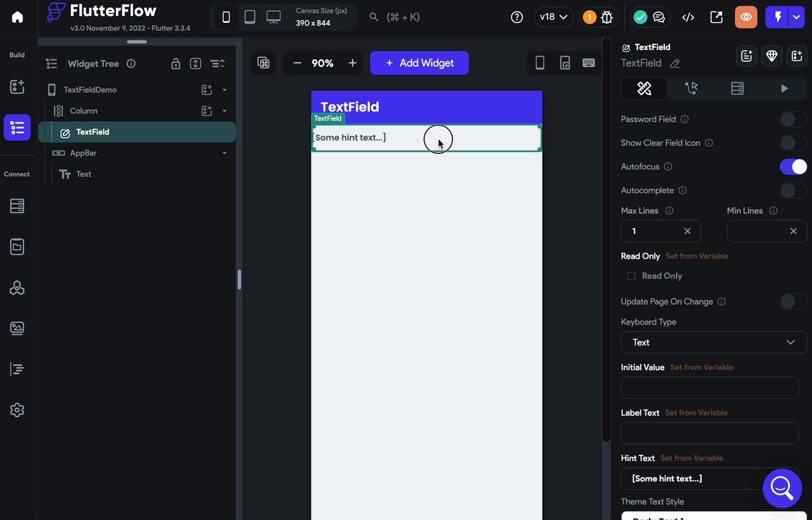The image size is (812, 520).
Task: Open the run mode dropdown arrow
Action: coord(797,17)
